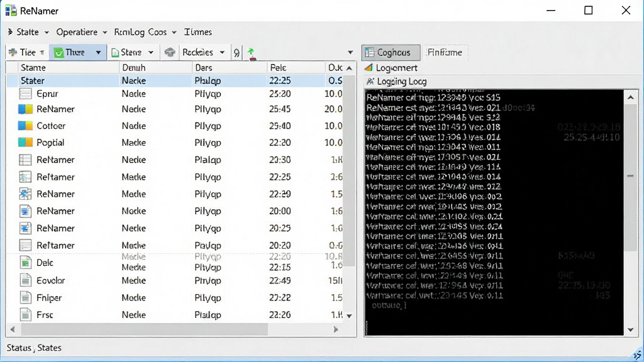Click the file icon beside Eovolor
Image resolution: width=644 pixels, height=362 pixels.
pos(25,280)
